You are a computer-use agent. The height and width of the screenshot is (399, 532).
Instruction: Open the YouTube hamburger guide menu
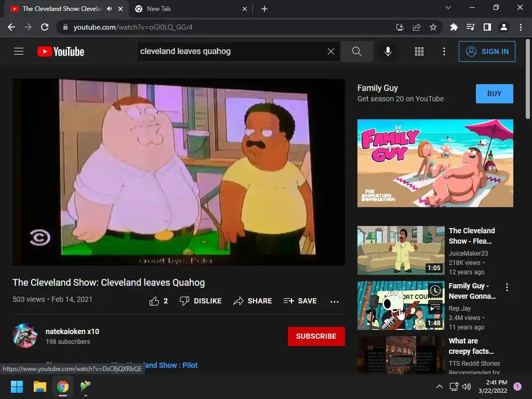coord(19,51)
